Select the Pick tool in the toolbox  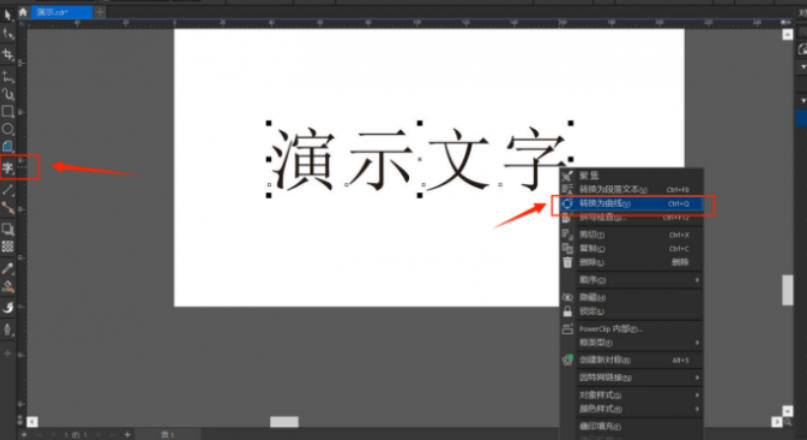point(8,14)
